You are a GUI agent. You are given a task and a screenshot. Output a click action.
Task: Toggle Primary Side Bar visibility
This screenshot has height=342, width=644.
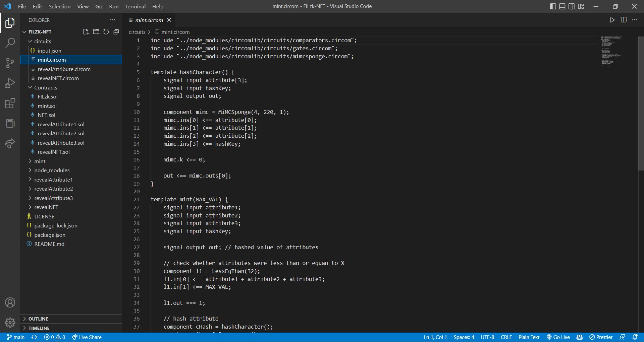point(553,6)
